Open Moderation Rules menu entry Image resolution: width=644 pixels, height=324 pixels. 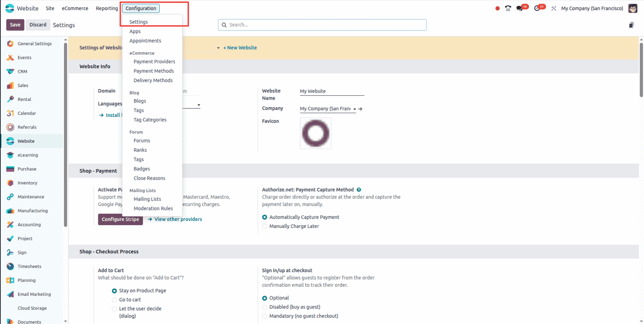coord(153,208)
